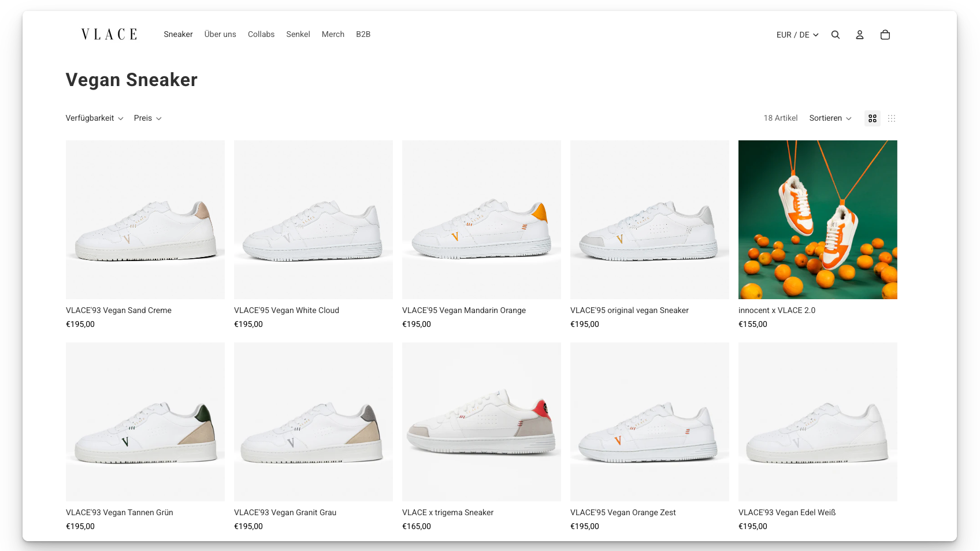Open the EUR / DE currency selector
Image resolution: width=980 pixels, height=551 pixels.
pos(797,35)
